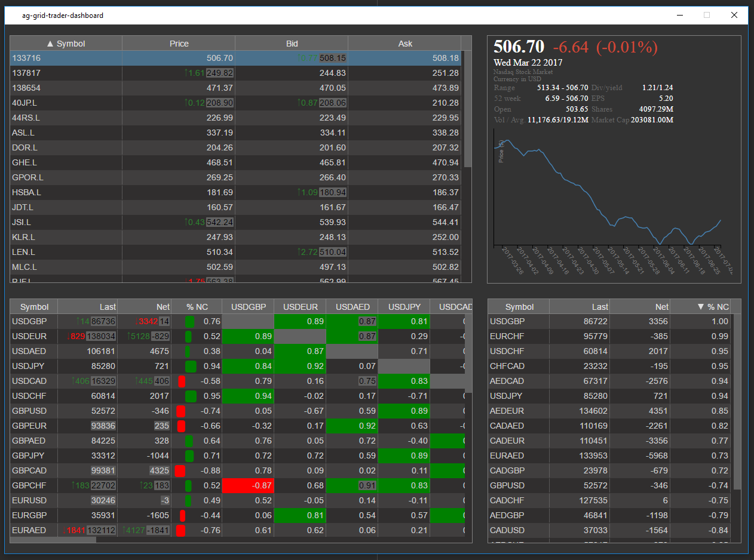Image resolution: width=754 pixels, height=560 pixels.
Task: Sort top movers grid by Symbol header
Action: pyautogui.click(x=519, y=307)
